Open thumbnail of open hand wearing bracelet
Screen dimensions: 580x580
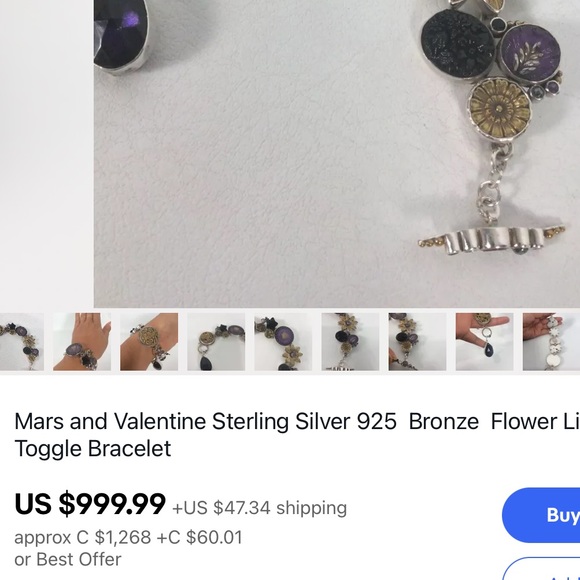(82, 341)
